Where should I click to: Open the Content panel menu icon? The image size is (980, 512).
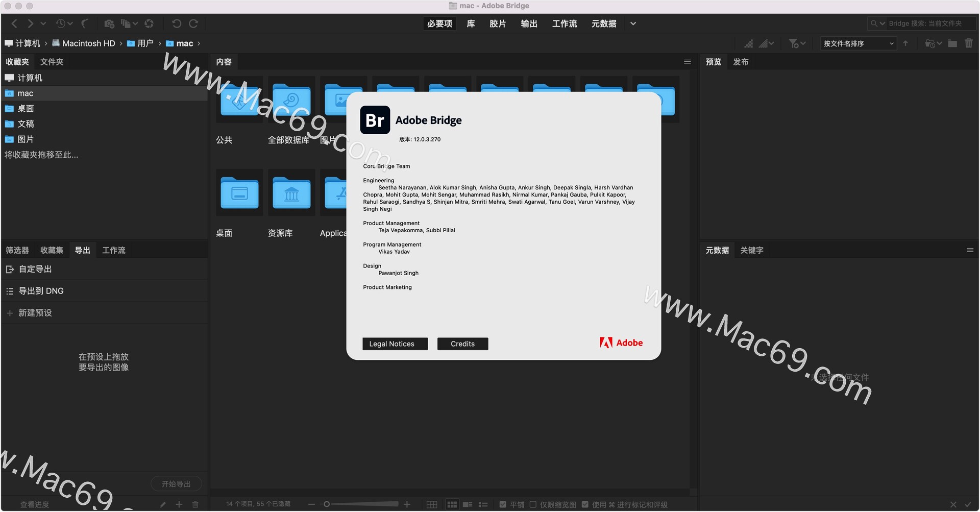[x=688, y=62]
